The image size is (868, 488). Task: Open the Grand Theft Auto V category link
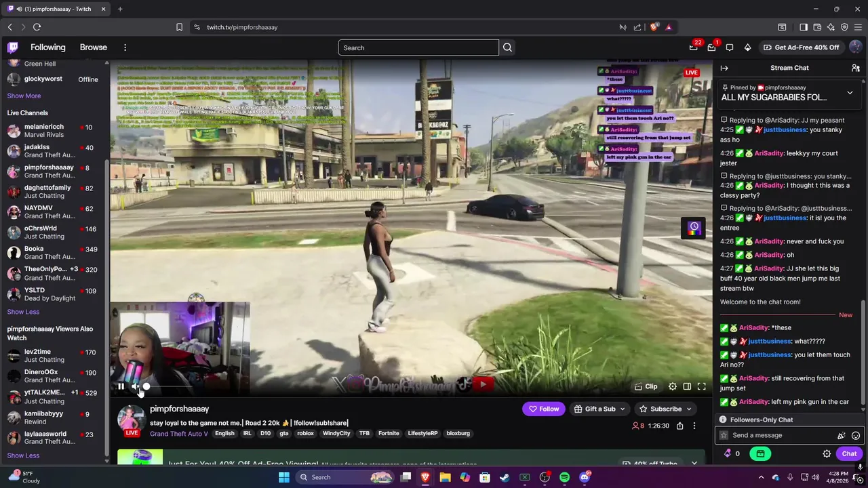coord(179,434)
